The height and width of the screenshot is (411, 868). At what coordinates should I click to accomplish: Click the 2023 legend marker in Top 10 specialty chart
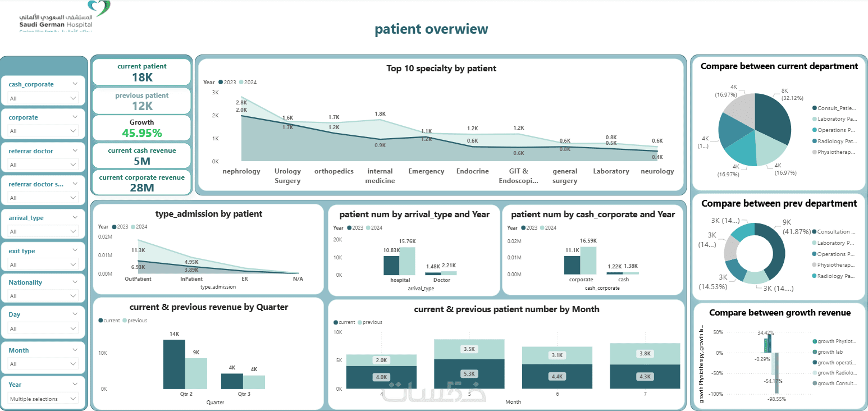(x=221, y=82)
